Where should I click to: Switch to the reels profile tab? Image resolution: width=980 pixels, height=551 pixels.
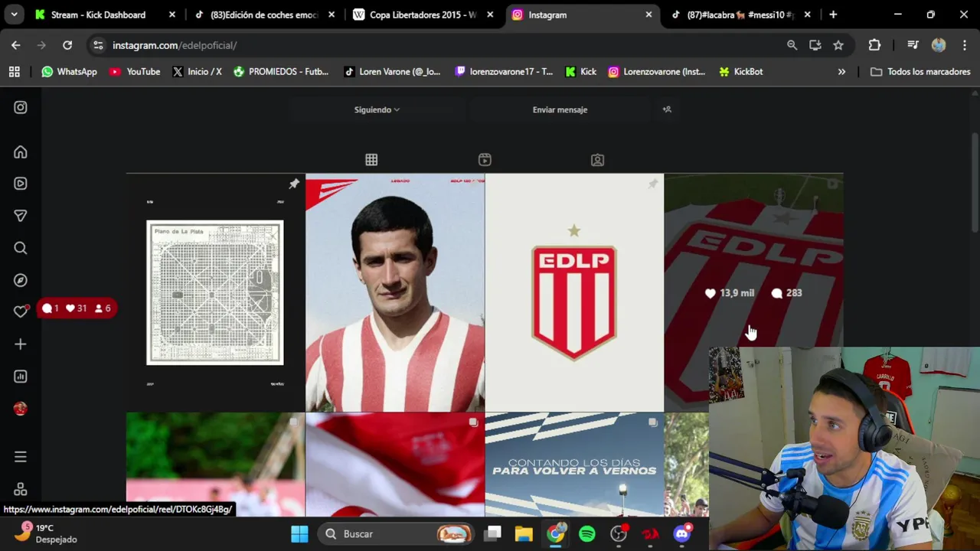(x=485, y=160)
